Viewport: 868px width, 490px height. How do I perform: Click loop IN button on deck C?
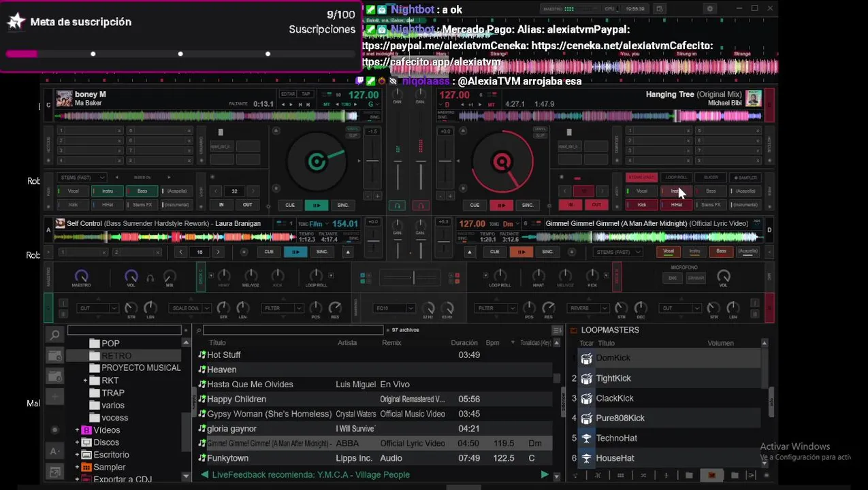click(x=221, y=205)
